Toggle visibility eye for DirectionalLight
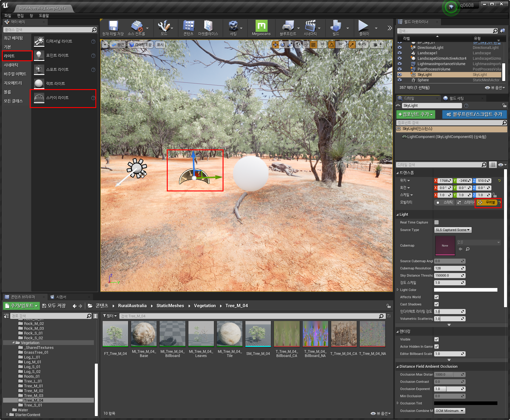 pyautogui.click(x=400, y=48)
